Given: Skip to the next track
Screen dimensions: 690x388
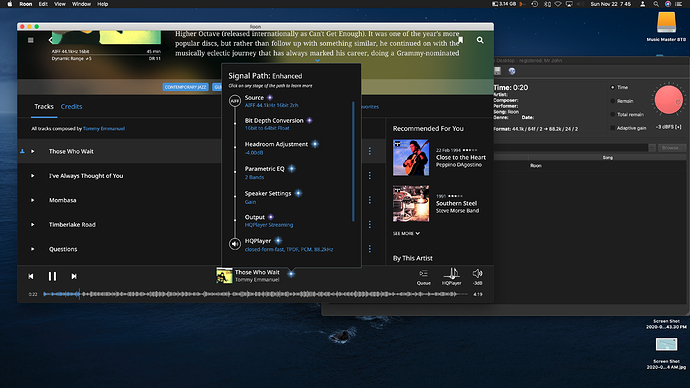Looking at the screenshot, I should [74, 276].
